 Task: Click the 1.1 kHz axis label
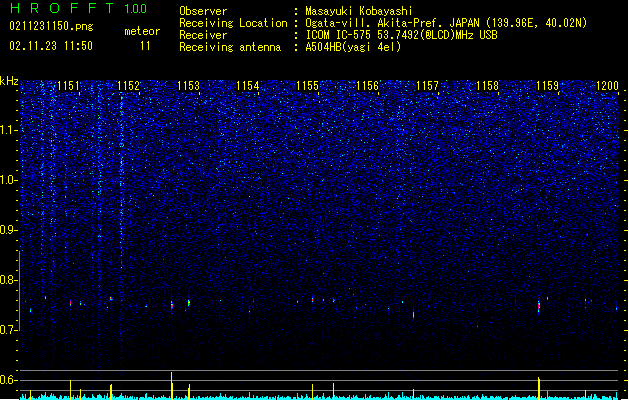click(x=9, y=130)
